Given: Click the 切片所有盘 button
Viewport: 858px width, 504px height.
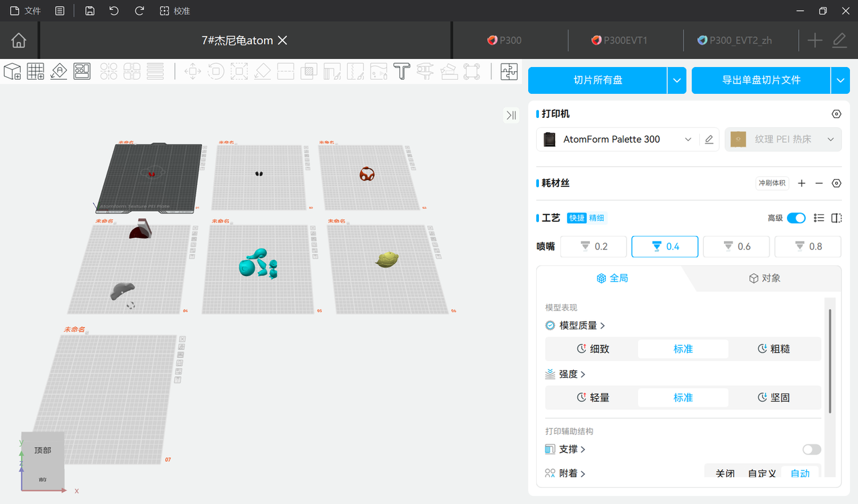Looking at the screenshot, I should tap(598, 80).
